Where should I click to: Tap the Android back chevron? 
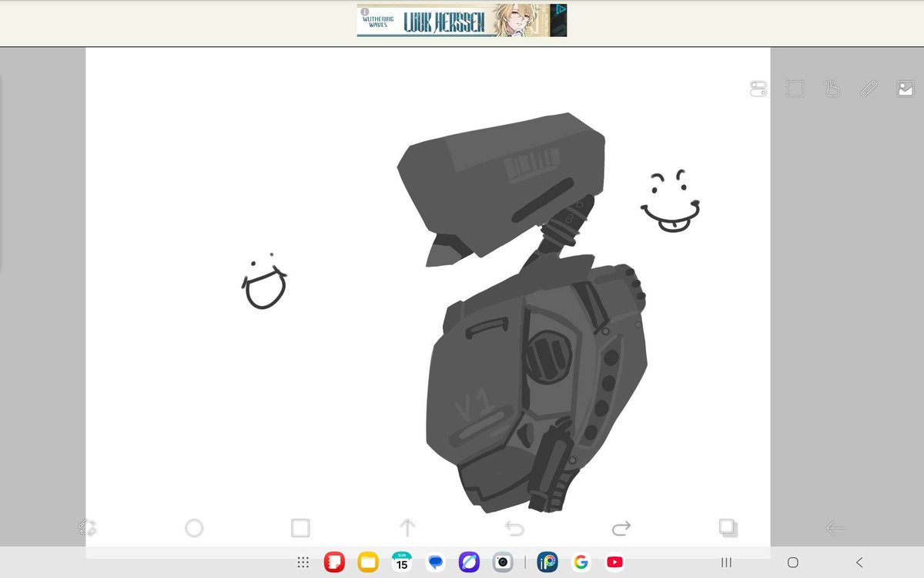pos(859,563)
